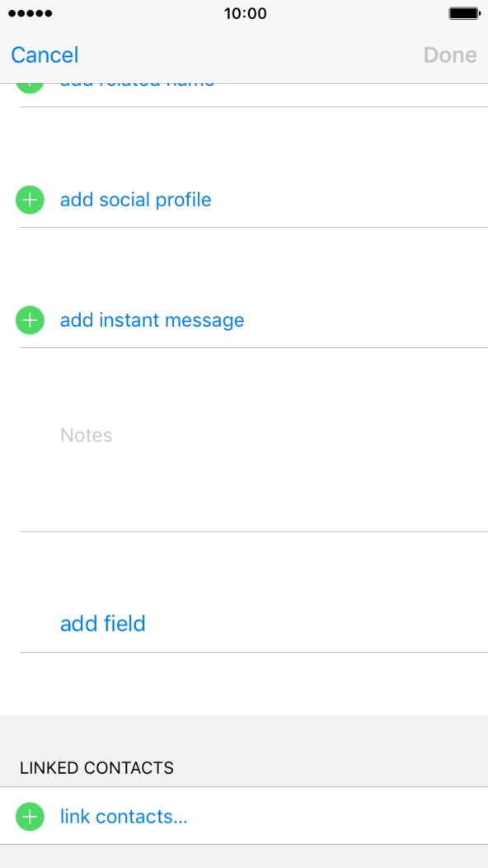This screenshot has width=488, height=868.
Task: Tap into the Notes field
Action: pos(86,436)
